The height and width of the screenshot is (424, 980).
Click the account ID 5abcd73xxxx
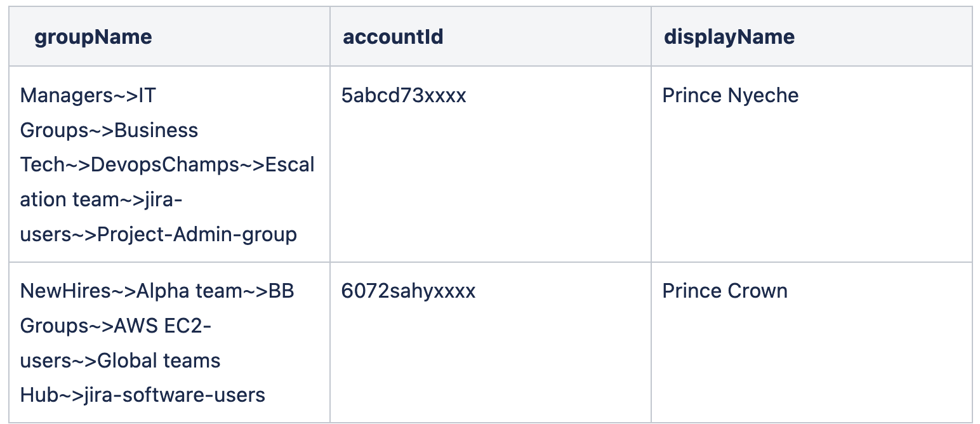click(x=404, y=95)
